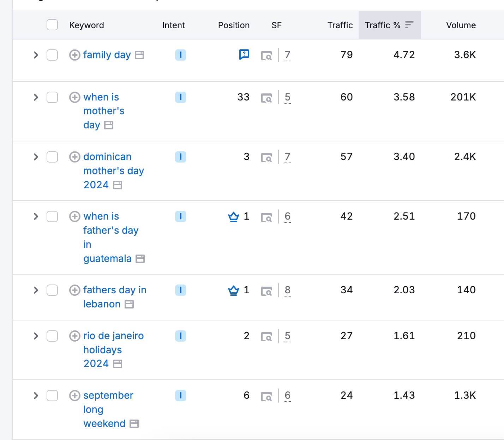
Task: Expand the september long weekend row
Action: 36,396
